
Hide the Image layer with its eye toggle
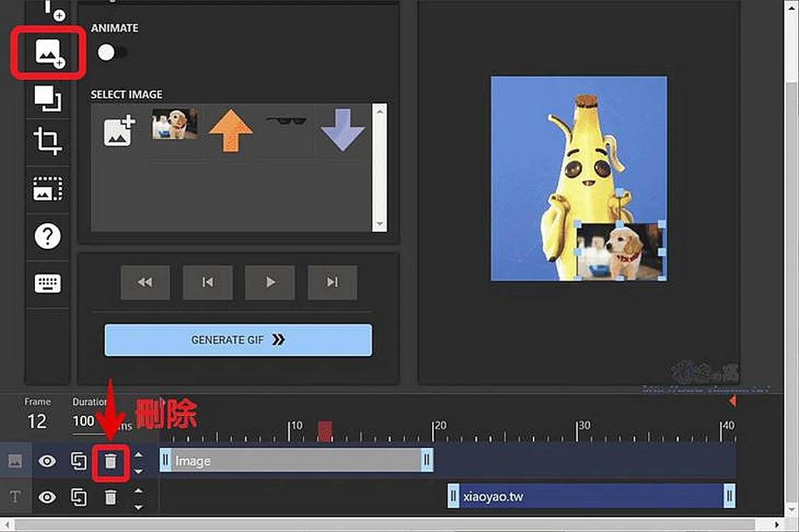(47, 461)
